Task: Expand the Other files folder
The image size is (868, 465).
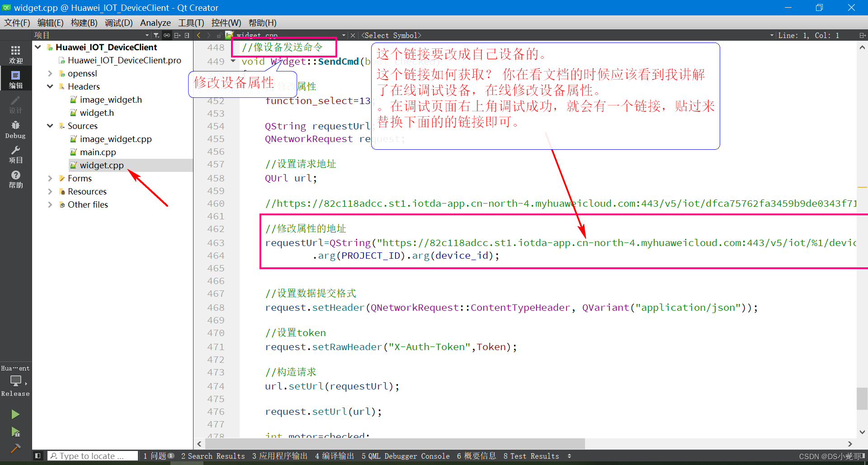Action: coord(50,204)
